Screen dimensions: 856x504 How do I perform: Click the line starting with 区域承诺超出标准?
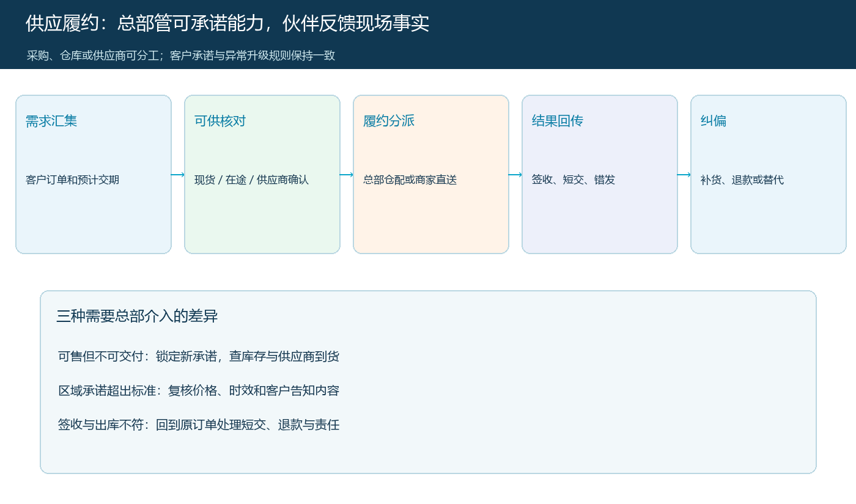coord(199,390)
